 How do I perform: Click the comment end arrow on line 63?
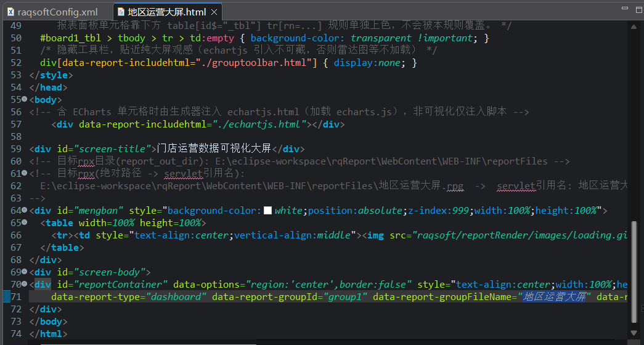click(x=38, y=198)
